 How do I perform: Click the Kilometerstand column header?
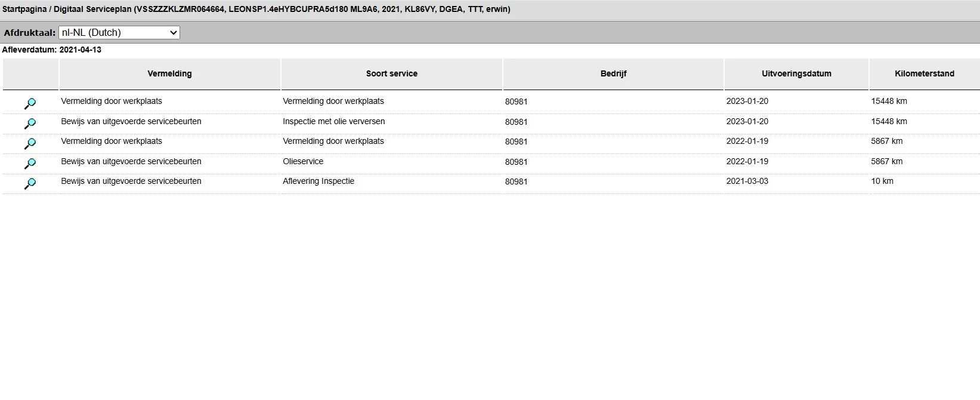click(x=924, y=74)
